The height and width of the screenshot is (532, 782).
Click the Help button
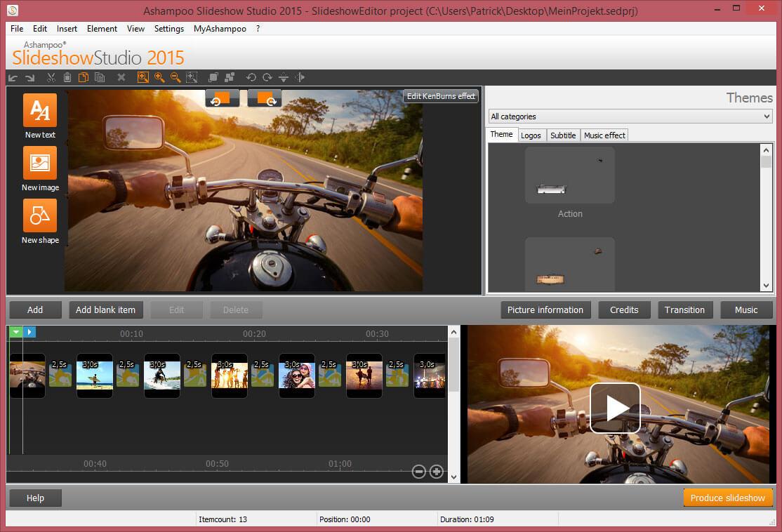coord(35,498)
